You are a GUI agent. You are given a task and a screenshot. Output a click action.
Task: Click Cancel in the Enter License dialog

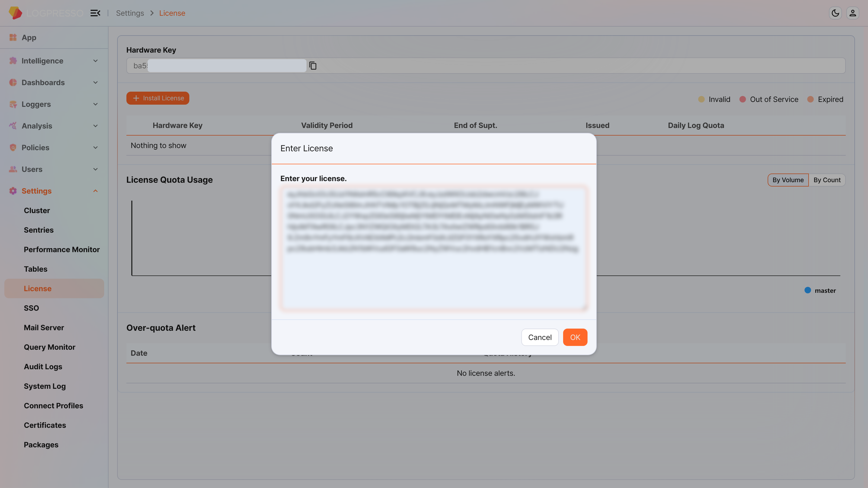click(540, 338)
